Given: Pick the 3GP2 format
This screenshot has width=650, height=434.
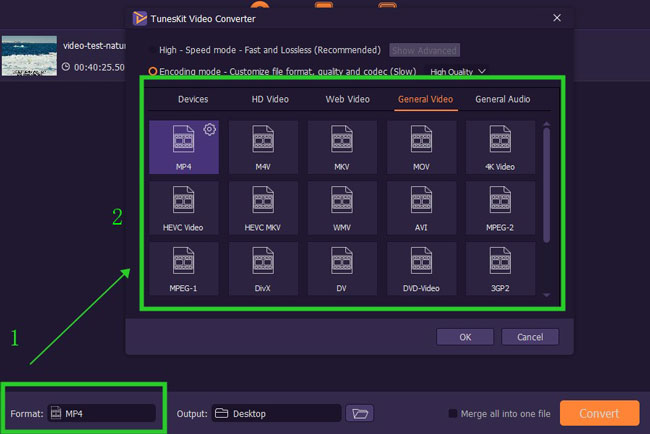Looking at the screenshot, I should pos(500,269).
